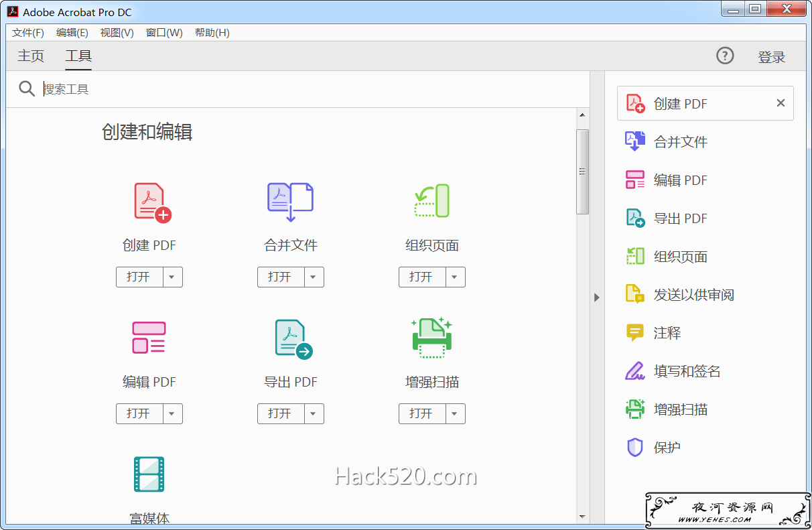Viewport: 812px width, 530px height.
Task: Click 填写和签名 pen icon in sidebar
Action: pyautogui.click(x=635, y=371)
